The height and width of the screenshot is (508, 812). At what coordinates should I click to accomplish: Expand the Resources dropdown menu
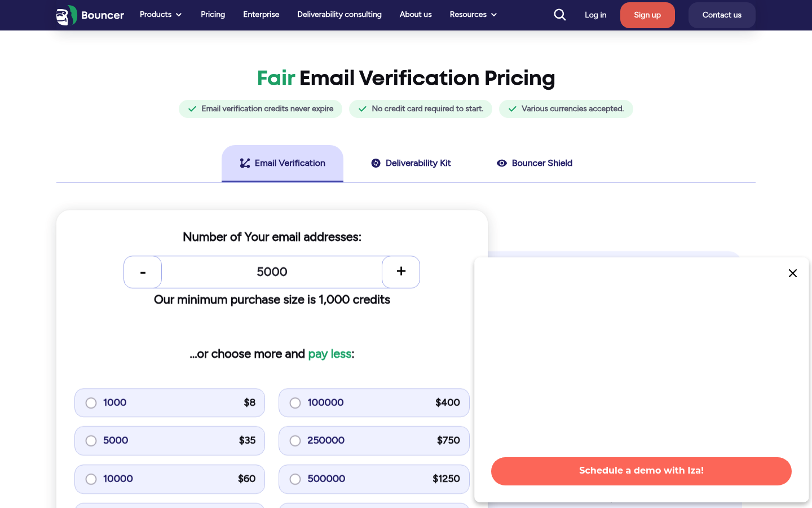click(x=473, y=15)
